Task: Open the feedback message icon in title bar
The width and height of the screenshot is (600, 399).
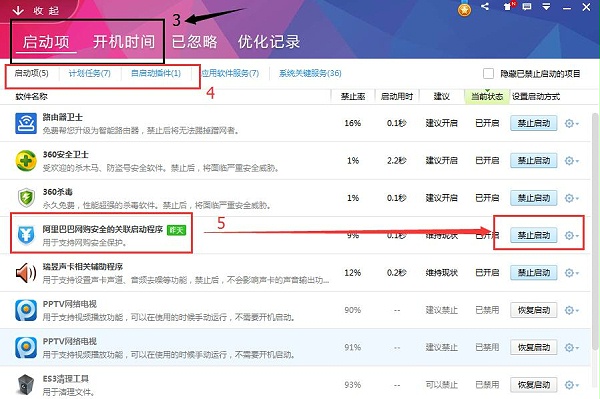Action: (527, 7)
